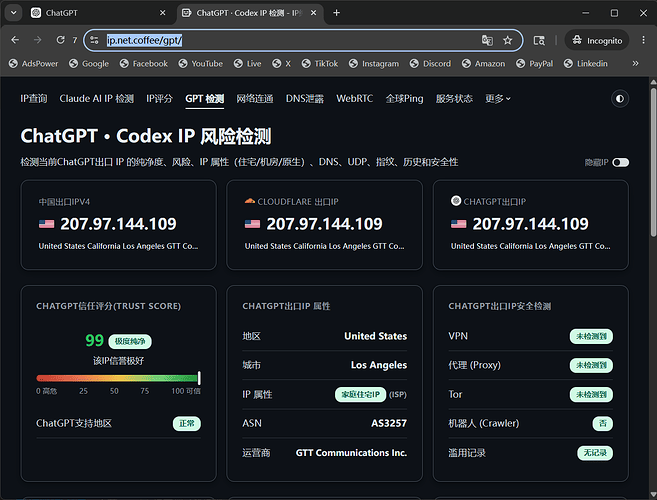Close the ChatGPT Codex IP tab
657x500 pixels.
click(x=313, y=13)
